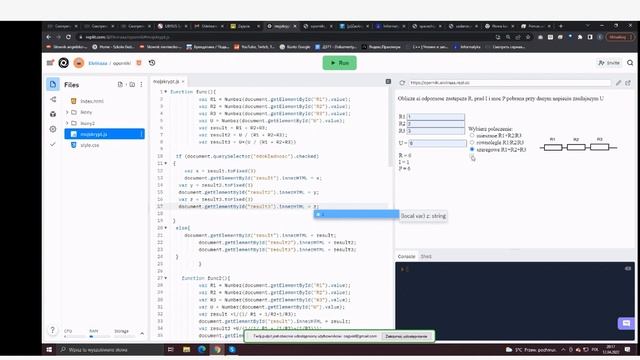Collapse function func2 fold arrow on line 27
The image size is (640, 360).
165,278
